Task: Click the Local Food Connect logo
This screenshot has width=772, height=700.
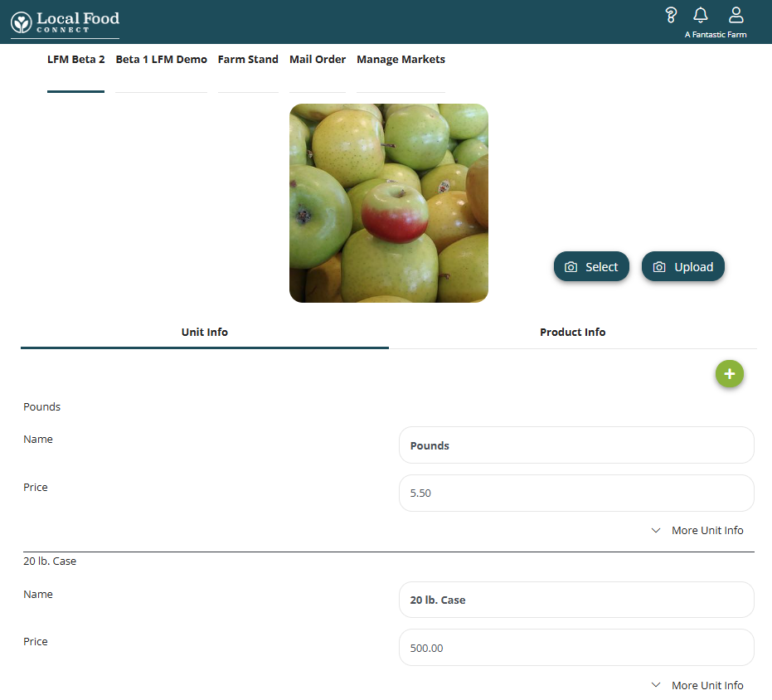Action: coord(65,22)
